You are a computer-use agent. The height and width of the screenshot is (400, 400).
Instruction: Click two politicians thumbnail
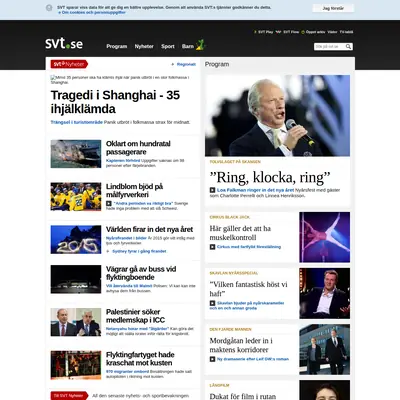(x=76, y=322)
